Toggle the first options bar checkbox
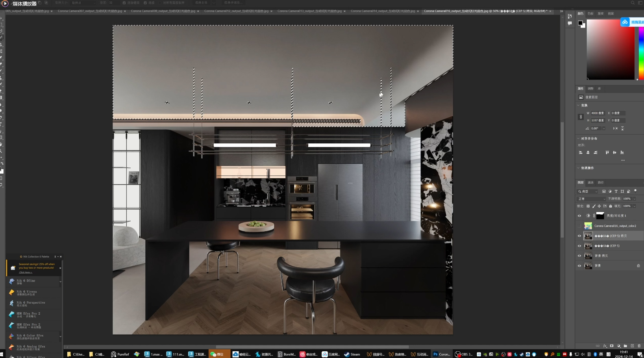 tap(124, 3)
